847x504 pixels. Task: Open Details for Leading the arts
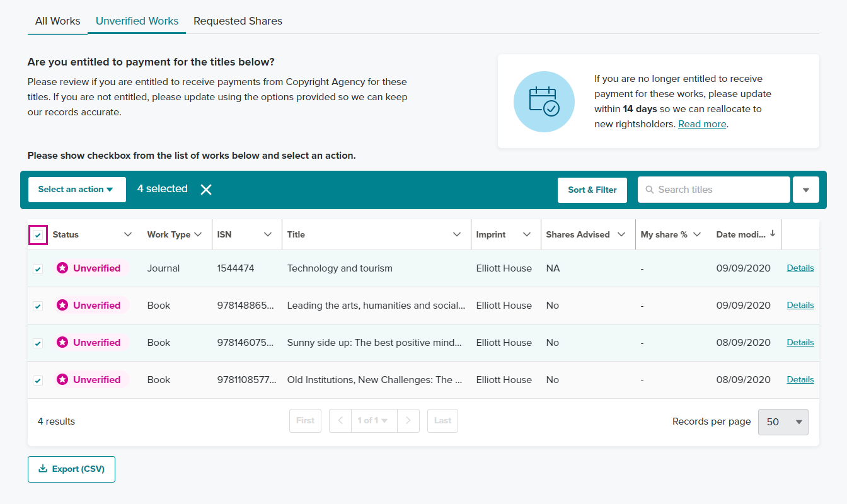[x=800, y=305]
